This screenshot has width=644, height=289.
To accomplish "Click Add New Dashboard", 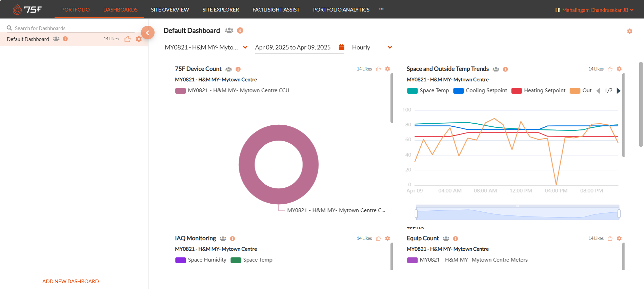I will point(71,281).
